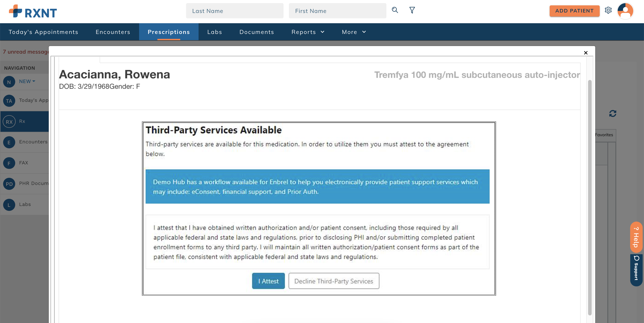The width and height of the screenshot is (644, 323).
Task: Open the Documents tab
Action: click(x=257, y=32)
